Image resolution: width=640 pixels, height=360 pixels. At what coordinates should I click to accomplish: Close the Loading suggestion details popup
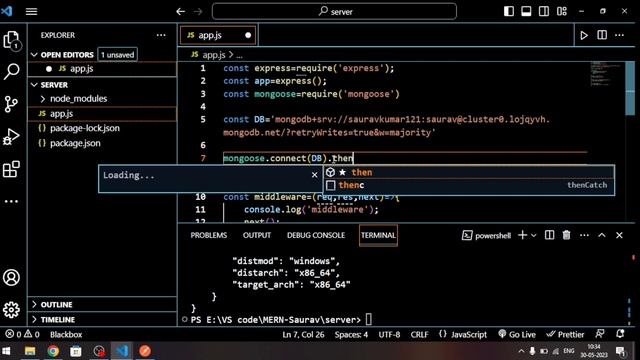coord(314,175)
